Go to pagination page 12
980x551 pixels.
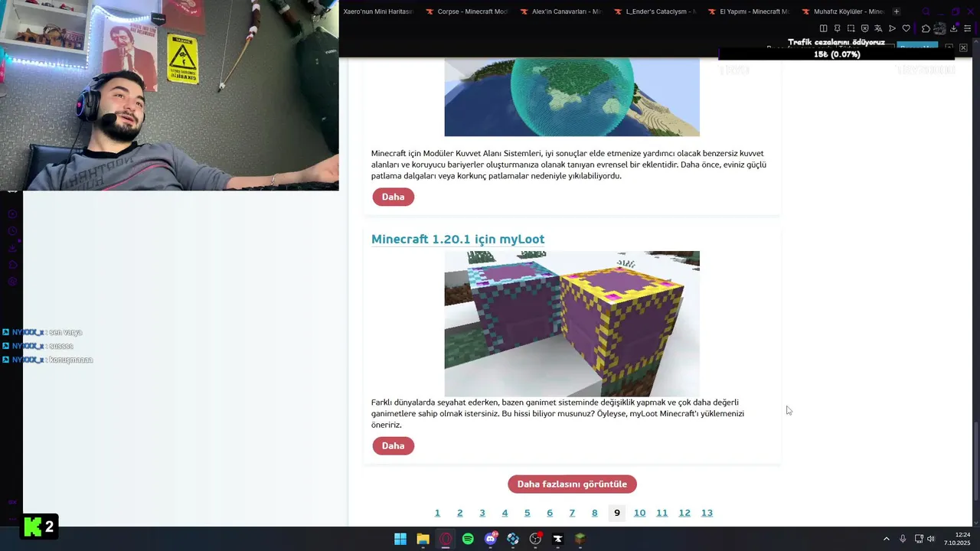(684, 513)
